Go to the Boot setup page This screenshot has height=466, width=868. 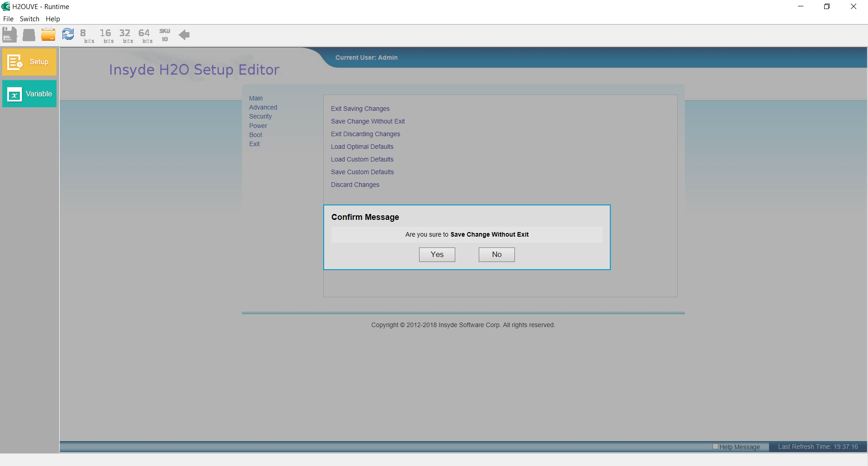(x=255, y=135)
